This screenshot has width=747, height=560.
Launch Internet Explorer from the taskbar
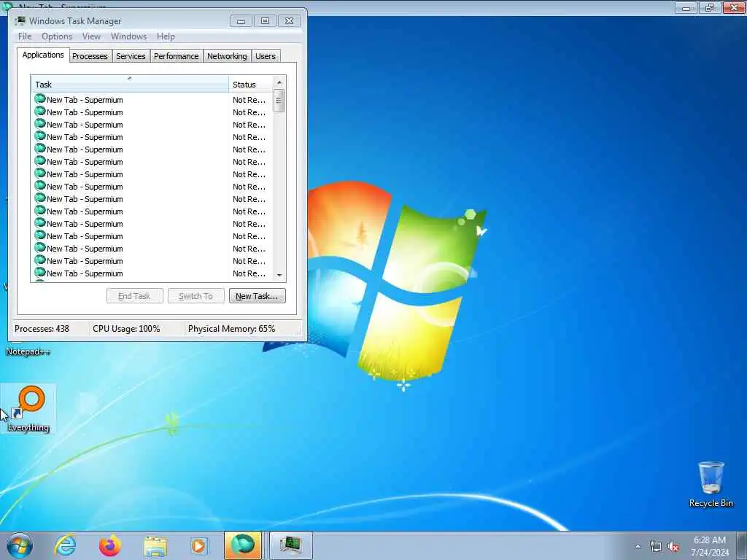click(x=65, y=545)
